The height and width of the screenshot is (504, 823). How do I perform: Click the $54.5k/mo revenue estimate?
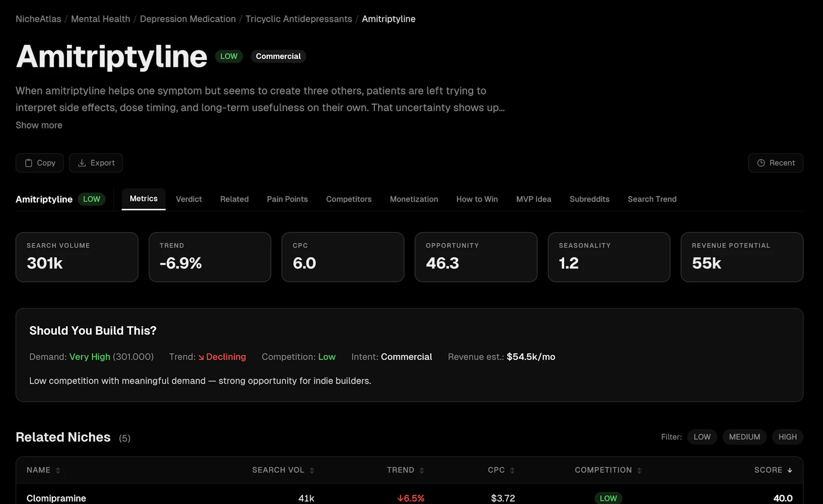point(531,357)
